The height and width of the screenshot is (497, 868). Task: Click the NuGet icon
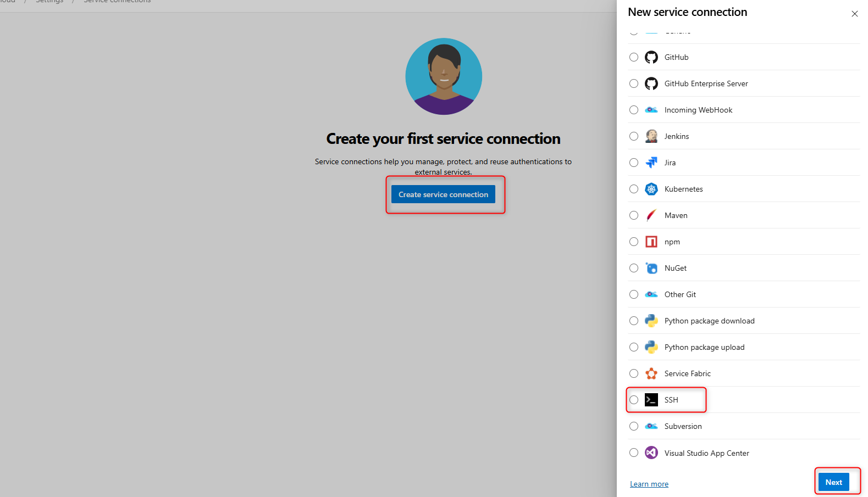[x=651, y=268]
